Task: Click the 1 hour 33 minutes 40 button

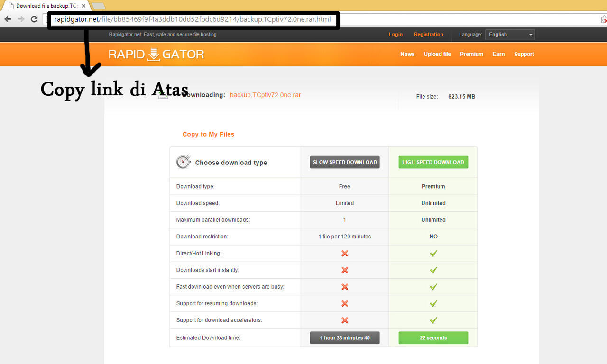Action: [x=345, y=338]
